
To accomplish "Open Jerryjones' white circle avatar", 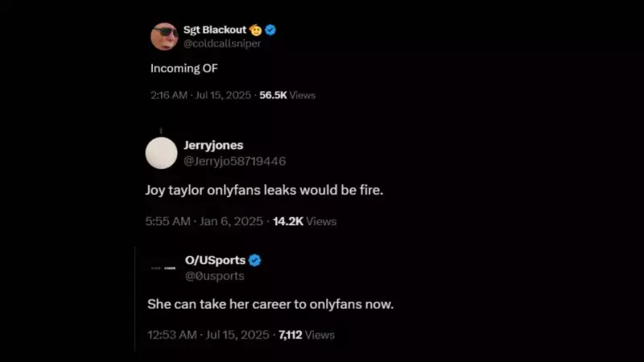I will [161, 153].
